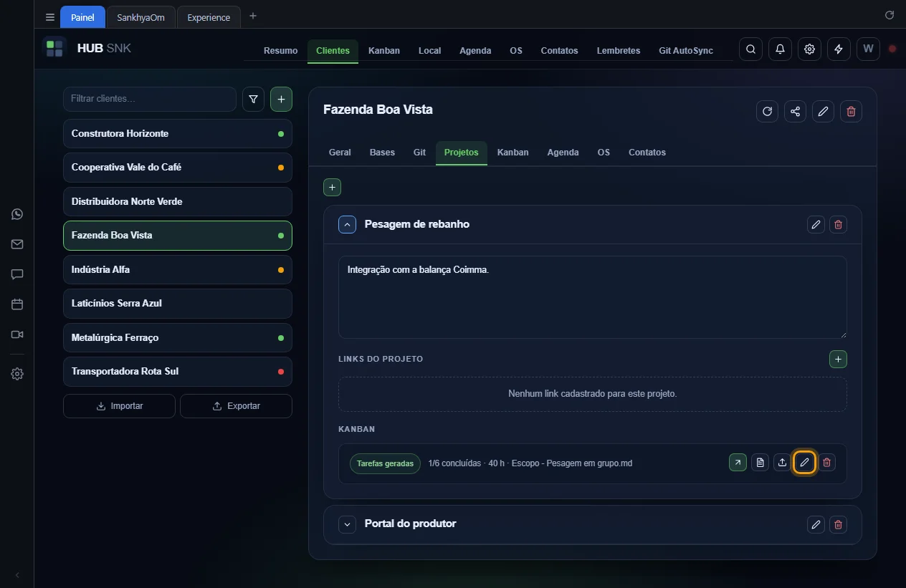
Task: Open the Git client tab
Action: point(419,153)
